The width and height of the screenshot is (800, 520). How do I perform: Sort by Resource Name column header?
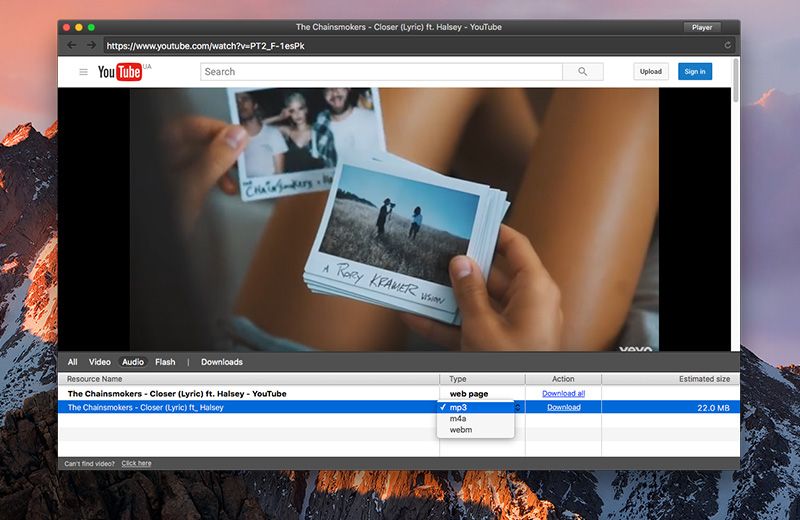(x=248, y=379)
